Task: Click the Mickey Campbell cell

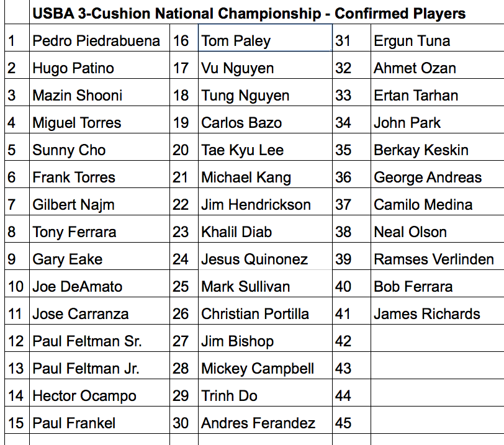Action: coord(265,366)
